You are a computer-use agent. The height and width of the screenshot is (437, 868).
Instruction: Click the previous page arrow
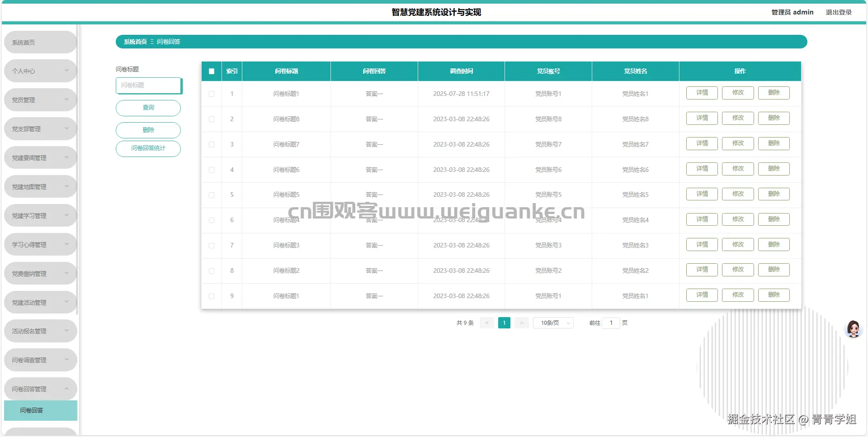(x=486, y=323)
